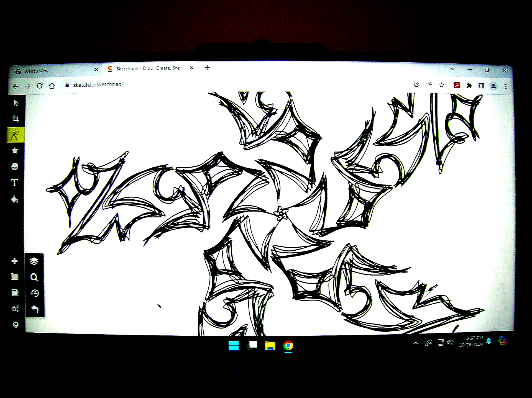Activate the highlighted Brush tool
This screenshot has height=398, width=532.
pyautogui.click(x=15, y=135)
